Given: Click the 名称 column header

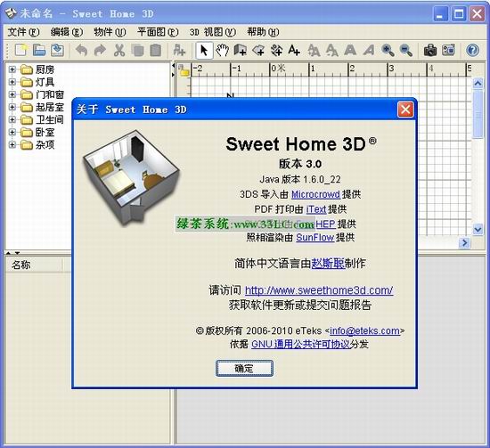Looking at the screenshot, I should [x=35, y=265].
